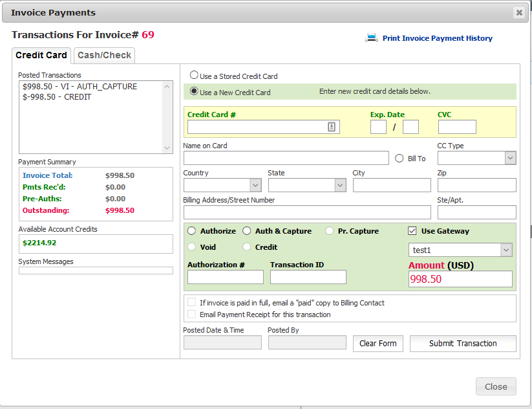The width and height of the screenshot is (532, 409).
Task: Choose the Authorize transaction type
Action: pos(192,231)
